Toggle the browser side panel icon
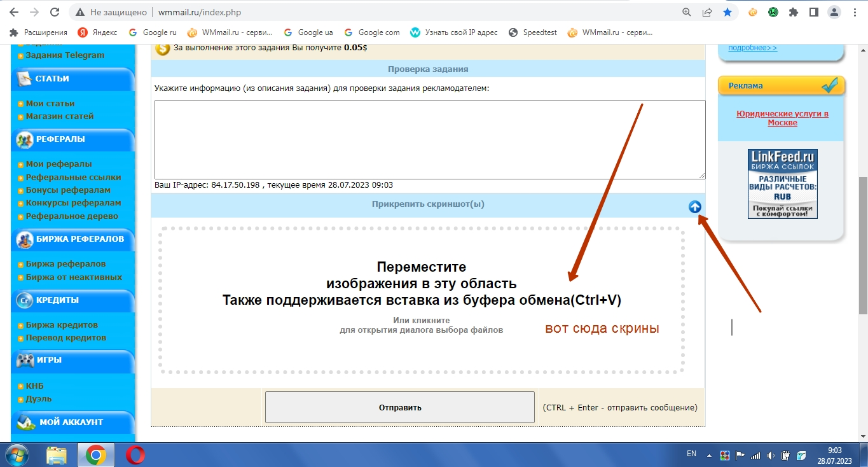This screenshot has width=868, height=467. pyautogui.click(x=813, y=12)
